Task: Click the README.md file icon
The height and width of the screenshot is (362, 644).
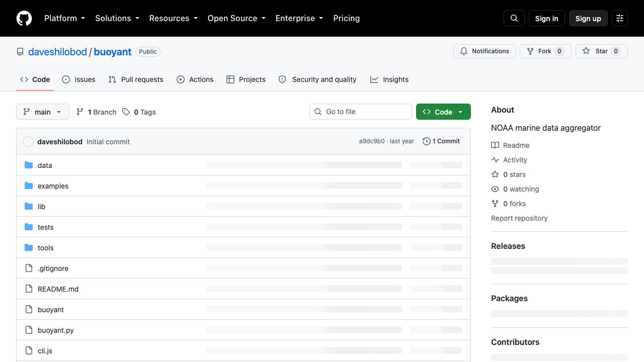Action: pyautogui.click(x=29, y=289)
